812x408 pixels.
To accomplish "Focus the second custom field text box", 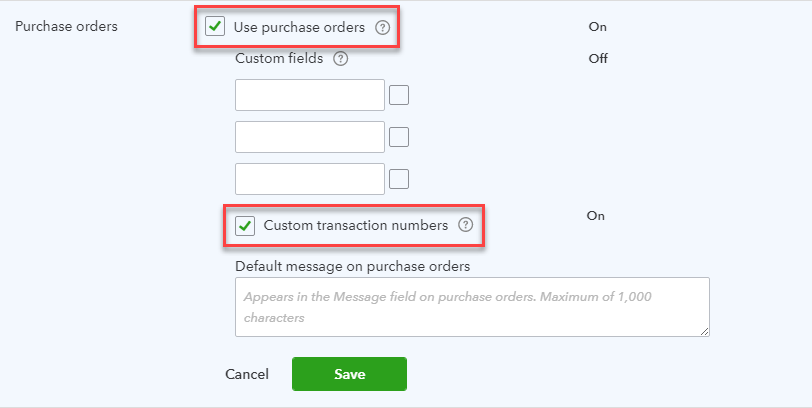I will coord(310,137).
